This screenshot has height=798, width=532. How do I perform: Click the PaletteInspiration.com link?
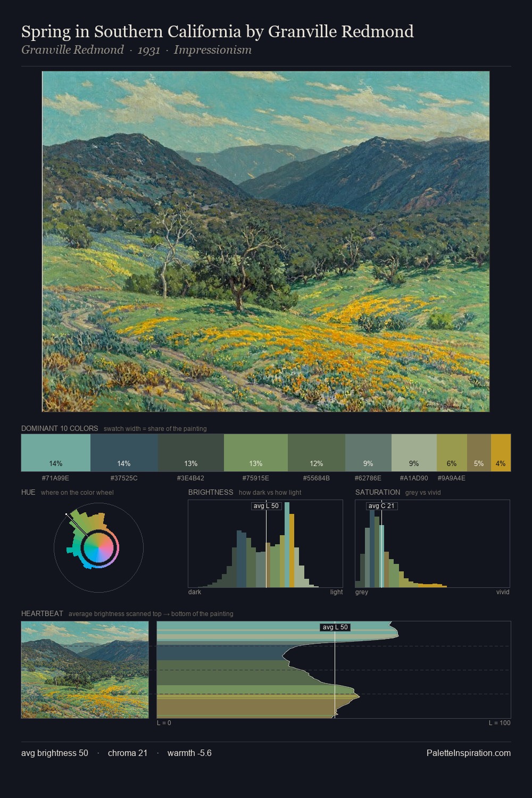468,753
